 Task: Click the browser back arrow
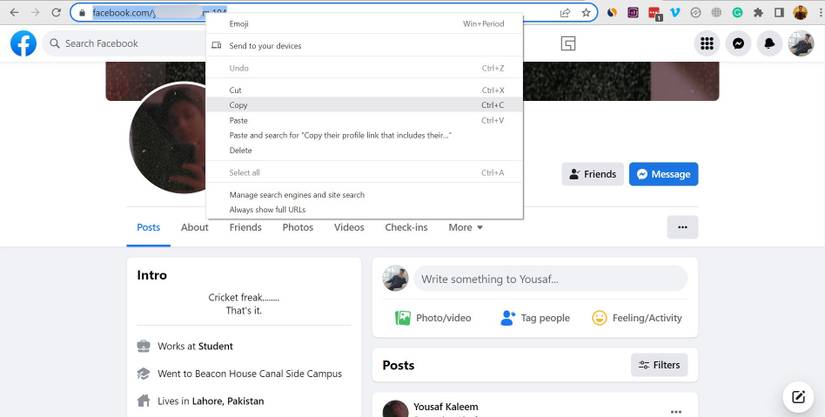14,13
